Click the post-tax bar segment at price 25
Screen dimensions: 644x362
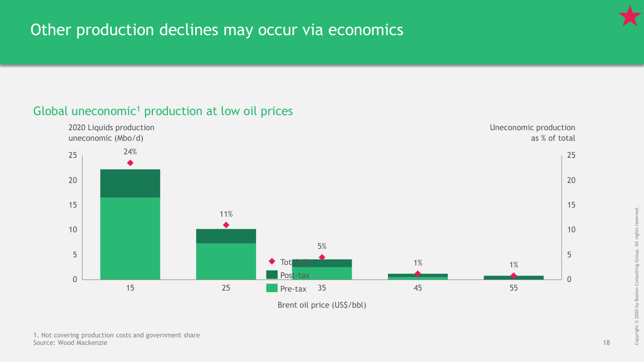click(226, 236)
